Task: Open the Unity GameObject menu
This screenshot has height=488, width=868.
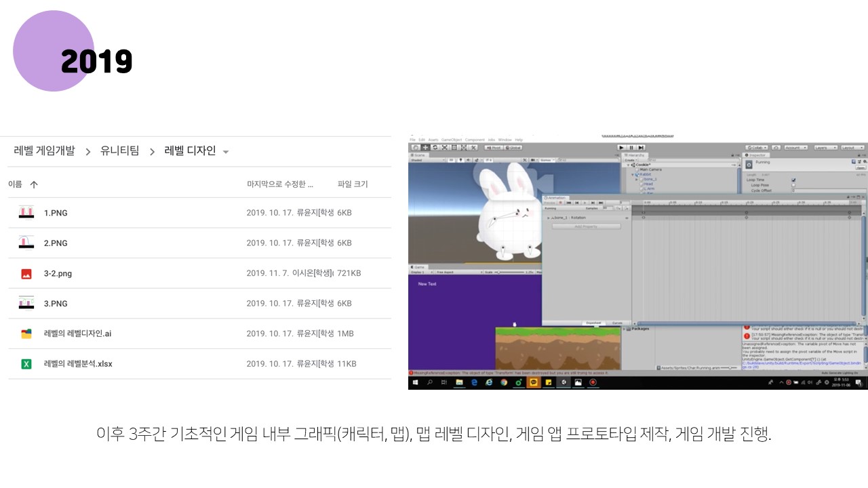Action: pos(452,140)
